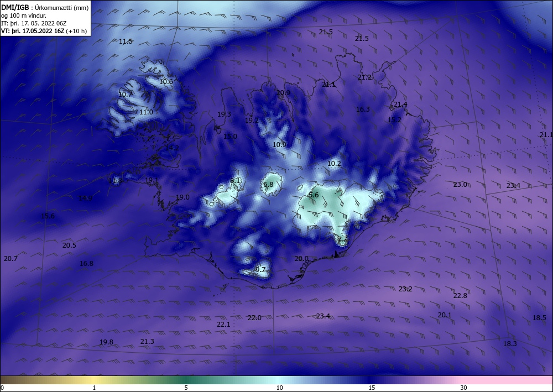
Task: Click the 22.1 value on the map
Action: pyautogui.click(x=223, y=325)
